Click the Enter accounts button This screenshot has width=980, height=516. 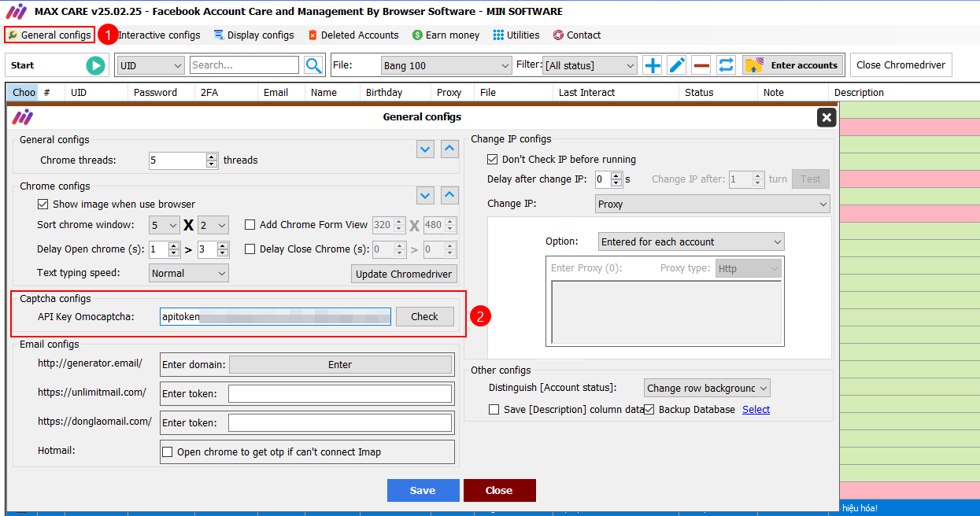793,65
